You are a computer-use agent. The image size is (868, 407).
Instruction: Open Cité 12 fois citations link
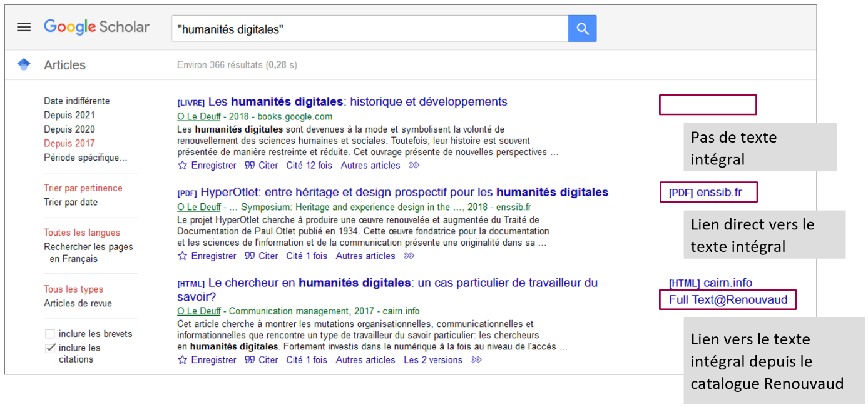[x=309, y=166]
